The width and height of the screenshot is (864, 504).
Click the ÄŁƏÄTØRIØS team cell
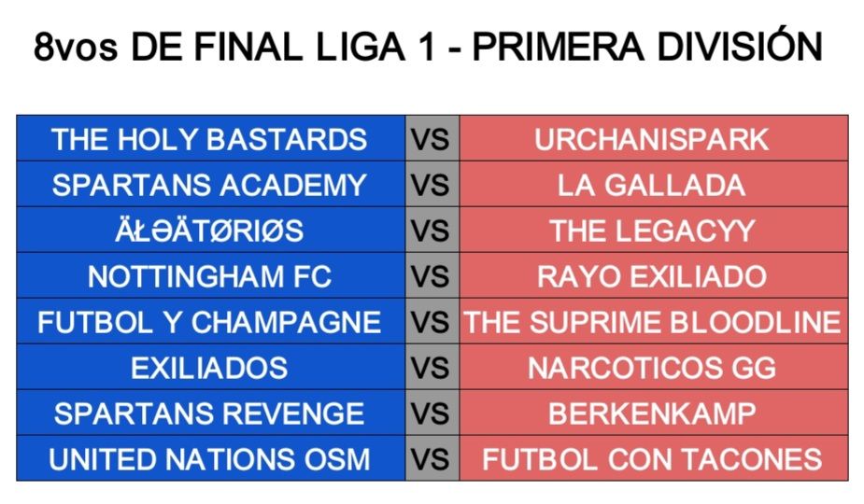pos(210,230)
